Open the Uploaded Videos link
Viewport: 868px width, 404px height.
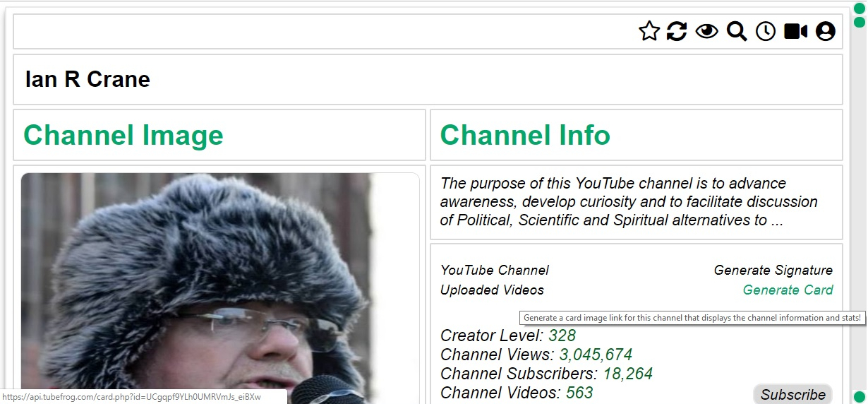[x=492, y=290]
